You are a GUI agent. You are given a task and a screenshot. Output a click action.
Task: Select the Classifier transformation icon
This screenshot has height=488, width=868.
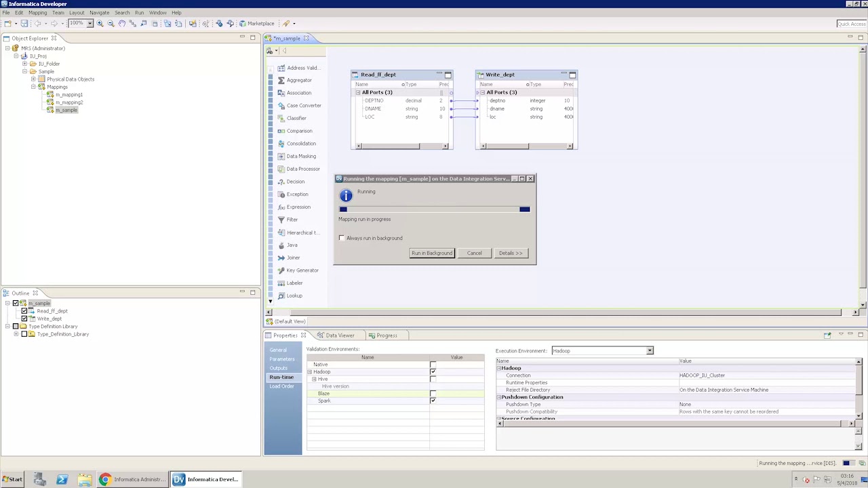281,118
